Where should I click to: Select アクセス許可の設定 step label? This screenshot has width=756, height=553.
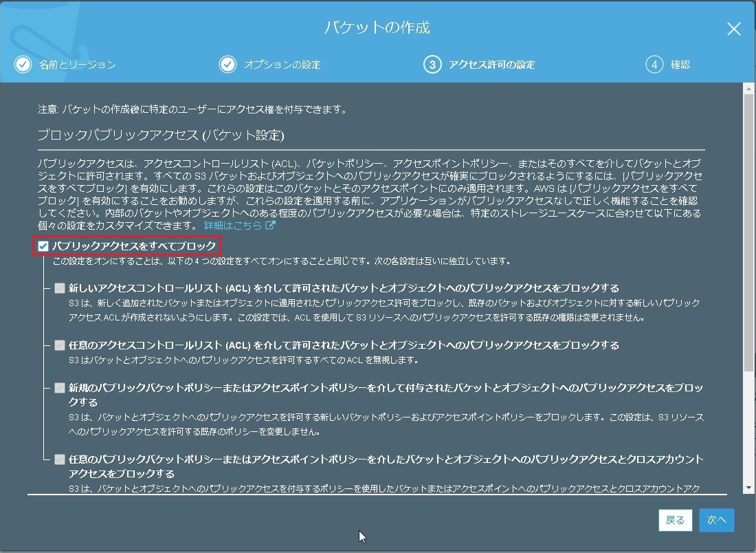492,65
